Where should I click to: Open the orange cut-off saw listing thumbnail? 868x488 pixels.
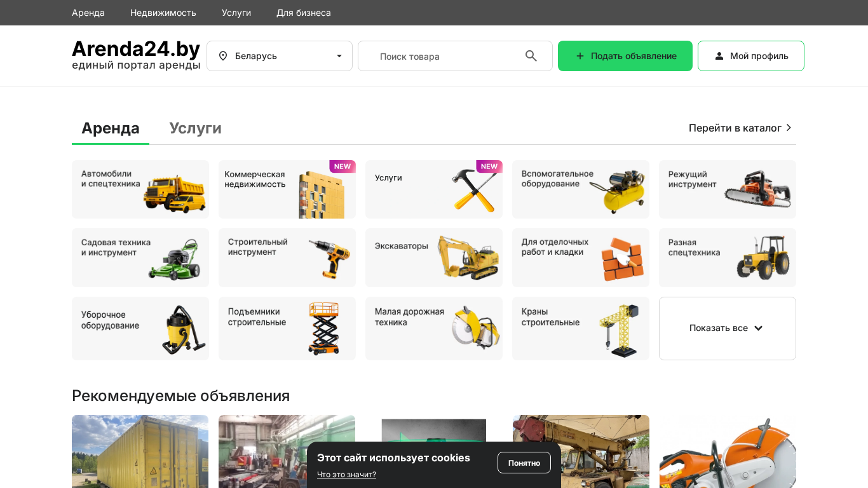[x=728, y=451]
